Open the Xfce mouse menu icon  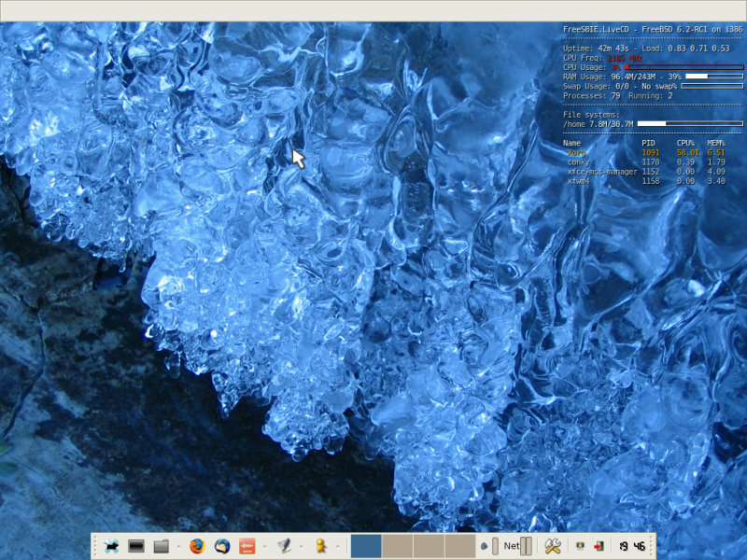coord(111,546)
